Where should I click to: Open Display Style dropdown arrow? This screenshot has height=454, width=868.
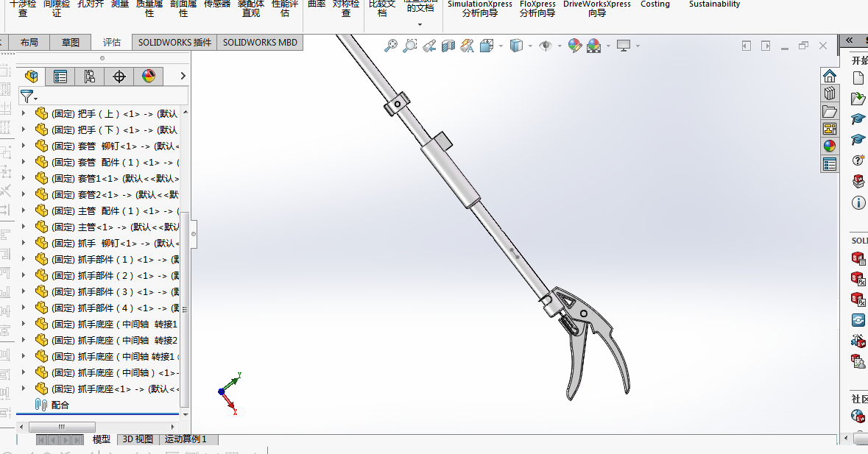(x=530, y=46)
